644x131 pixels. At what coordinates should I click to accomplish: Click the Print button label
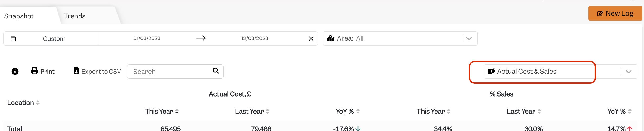[47, 71]
